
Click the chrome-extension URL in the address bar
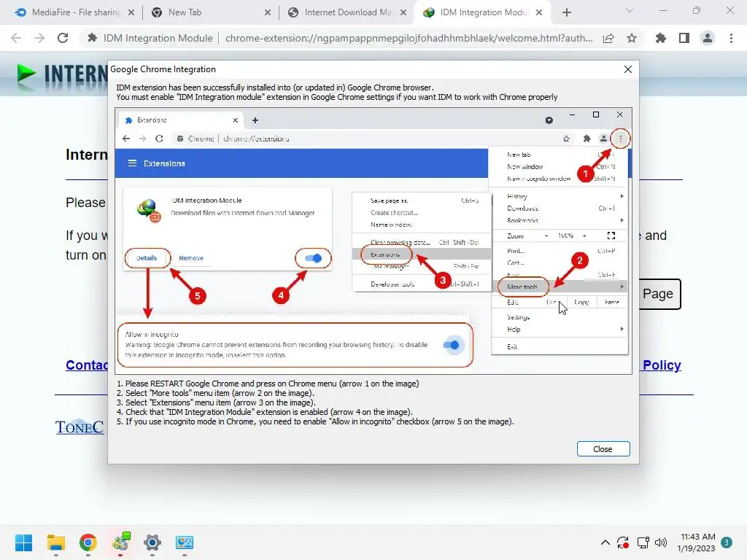coord(409,38)
